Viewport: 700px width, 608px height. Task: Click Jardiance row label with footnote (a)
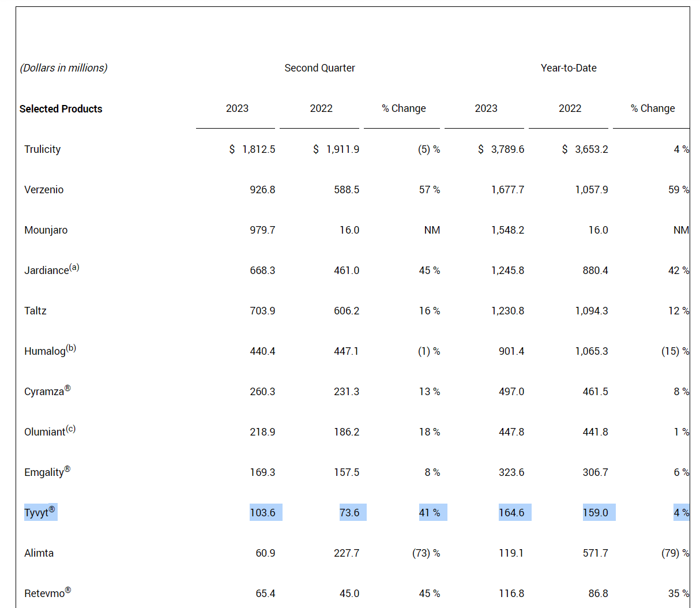[51, 270]
